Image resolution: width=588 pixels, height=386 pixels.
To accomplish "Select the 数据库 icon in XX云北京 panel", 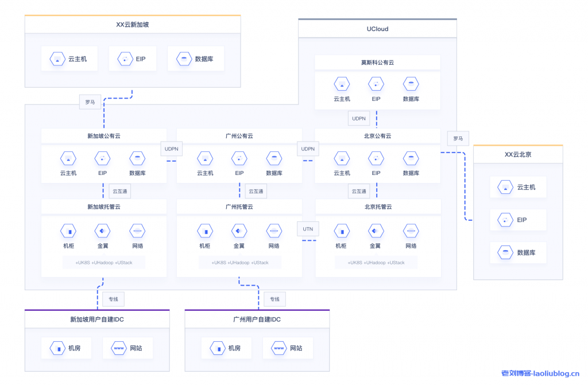I will (x=505, y=252).
